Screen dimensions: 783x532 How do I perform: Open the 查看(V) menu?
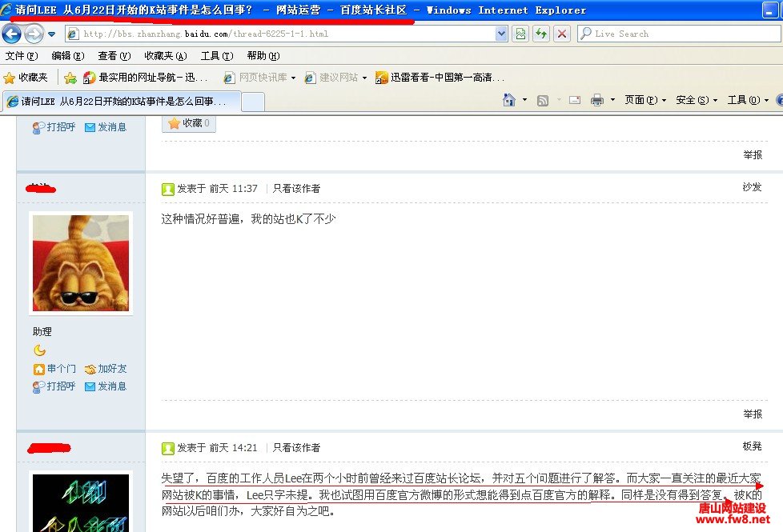(113, 56)
